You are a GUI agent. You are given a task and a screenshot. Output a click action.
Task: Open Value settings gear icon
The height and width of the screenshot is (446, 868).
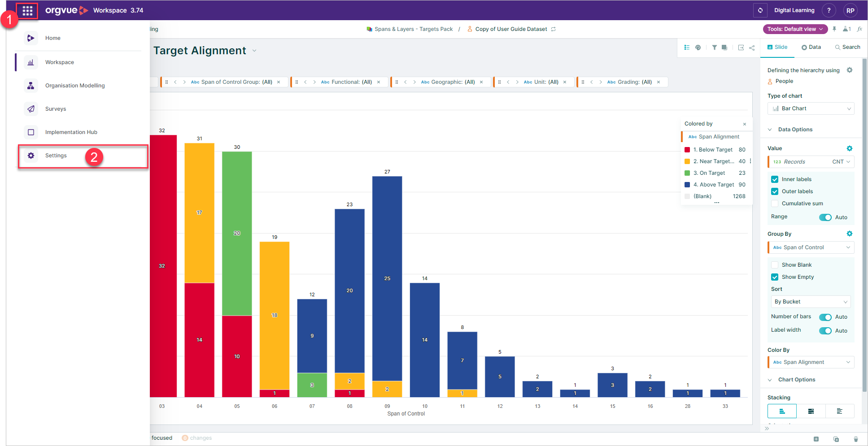850,148
